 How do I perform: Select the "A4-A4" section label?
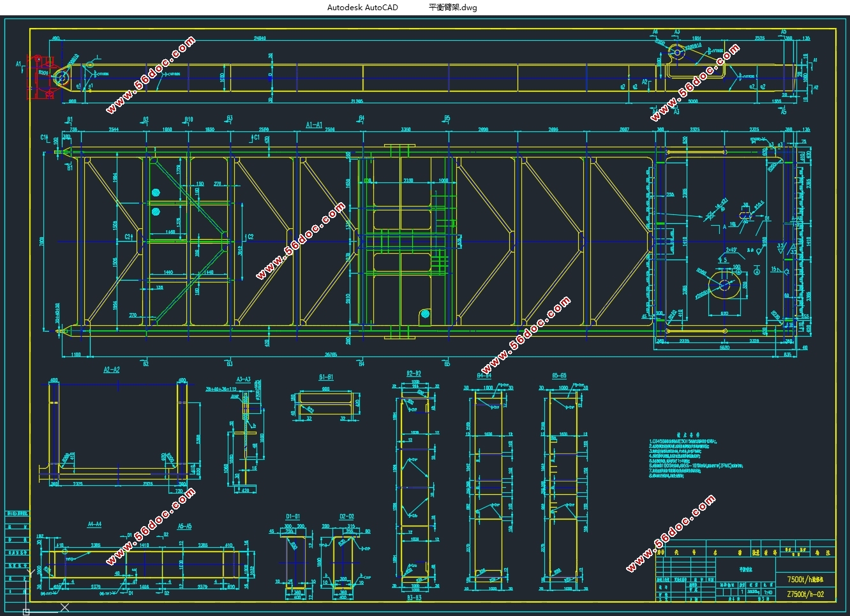(94, 524)
